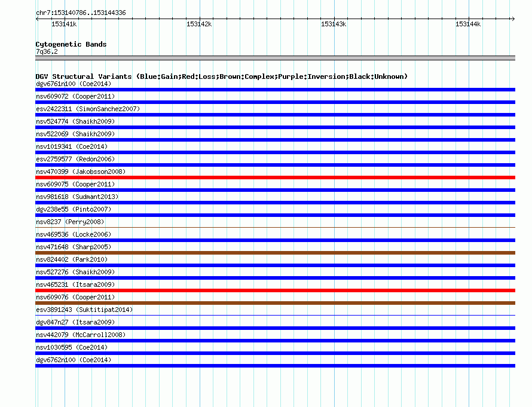Click the nsv524774 (Shaikh2009) label
532x407 pixels.
pos(75,121)
